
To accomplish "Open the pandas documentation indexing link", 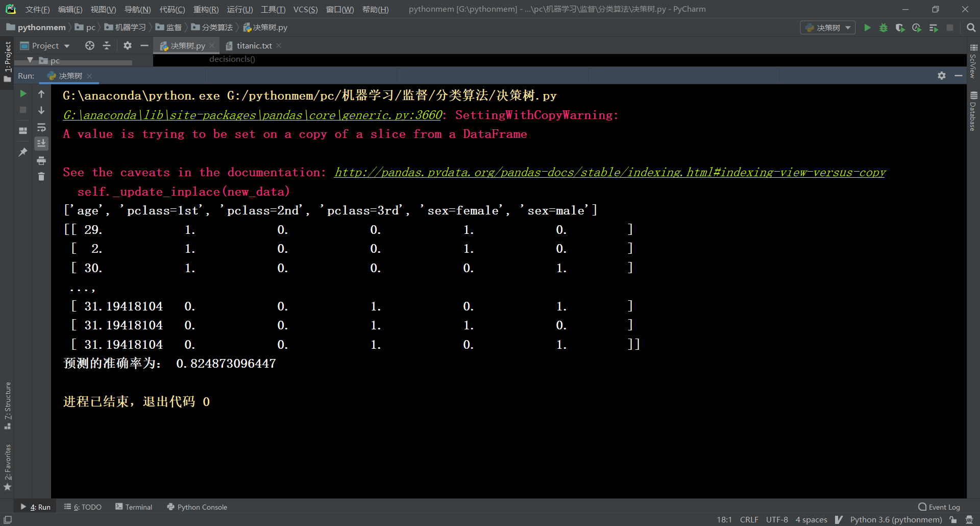I will tap(610, 173).
